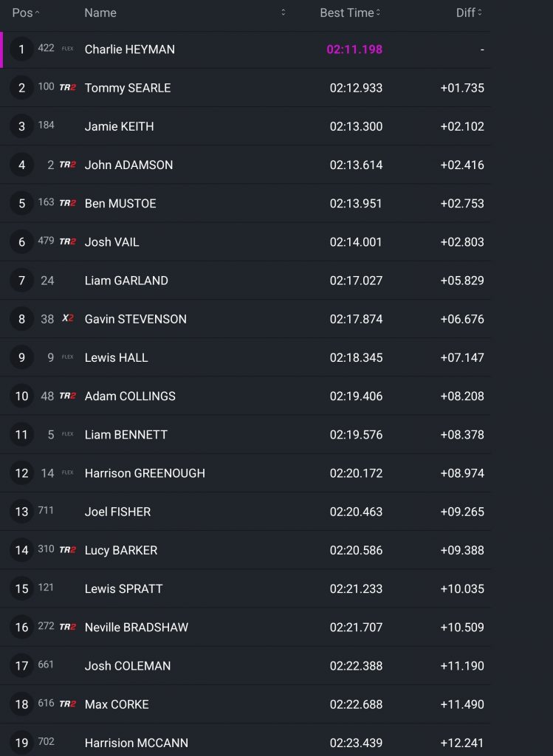Click the Best Time header label

click(346, 13)
